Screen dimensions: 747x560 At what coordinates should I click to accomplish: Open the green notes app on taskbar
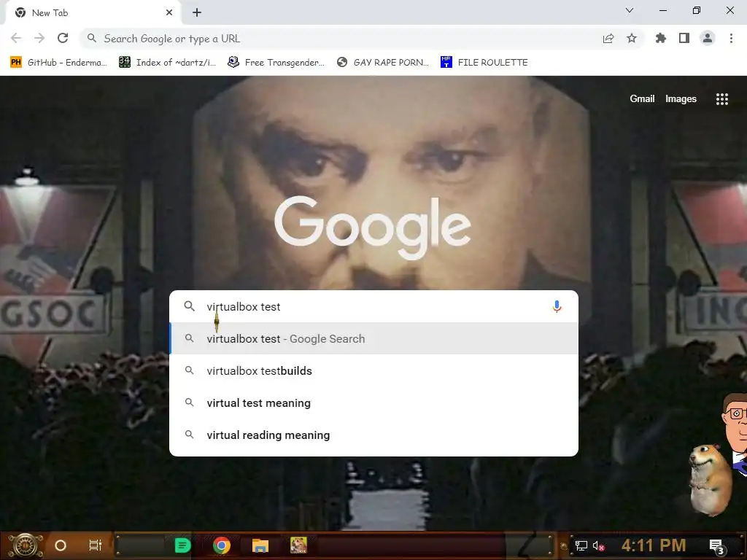point(182,545)
